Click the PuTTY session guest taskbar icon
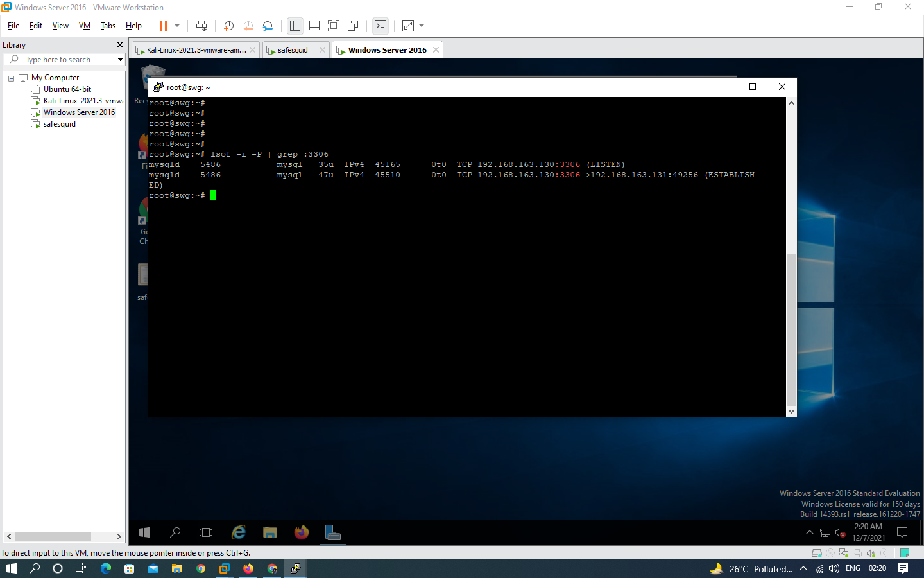924x578 pixels. click(x=332, y=532)
